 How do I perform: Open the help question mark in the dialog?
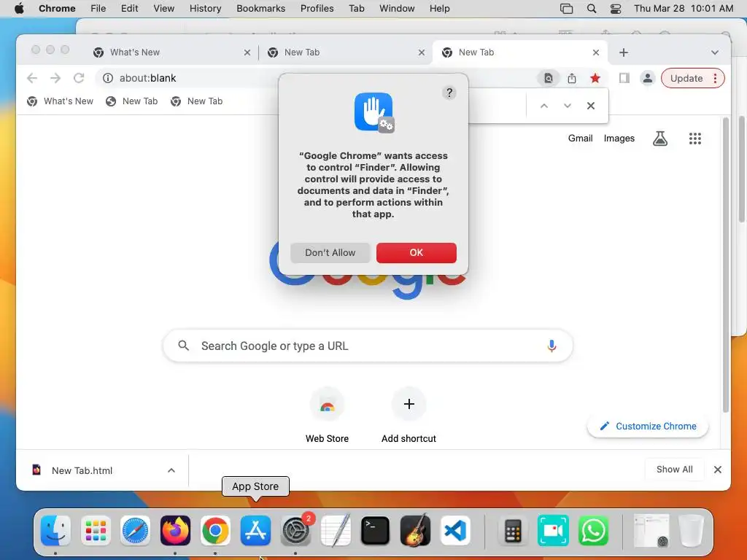click(449, 93)
